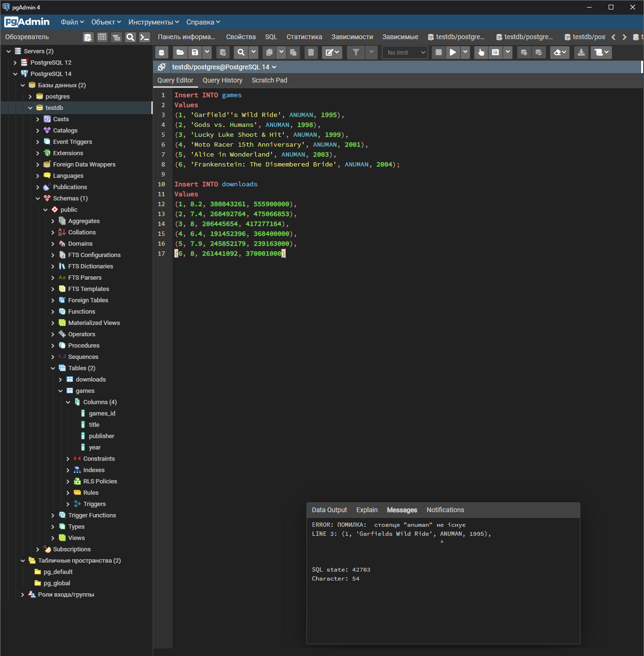
Task: Open the No limit rows dropdown
Action: [405, 52]
